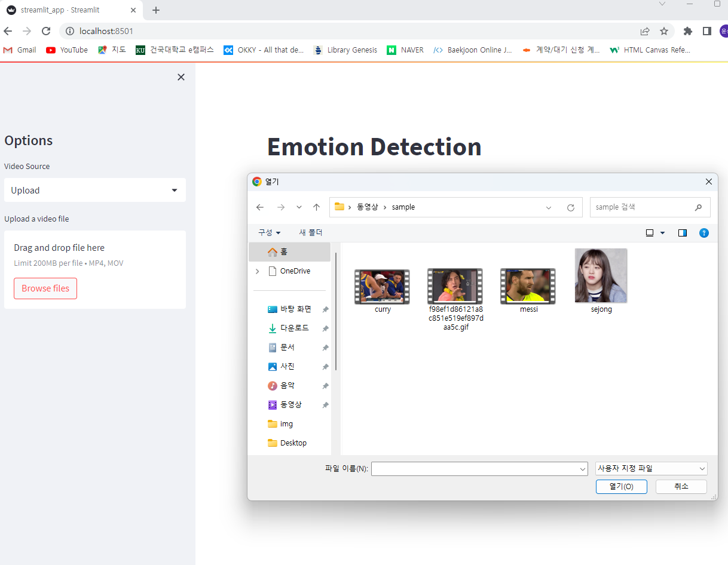Image resolution: width=728 pixels, height=565 pixels.
Task: Select the 동영상 (Videos) sidebar icon
Action: point(273,404)
